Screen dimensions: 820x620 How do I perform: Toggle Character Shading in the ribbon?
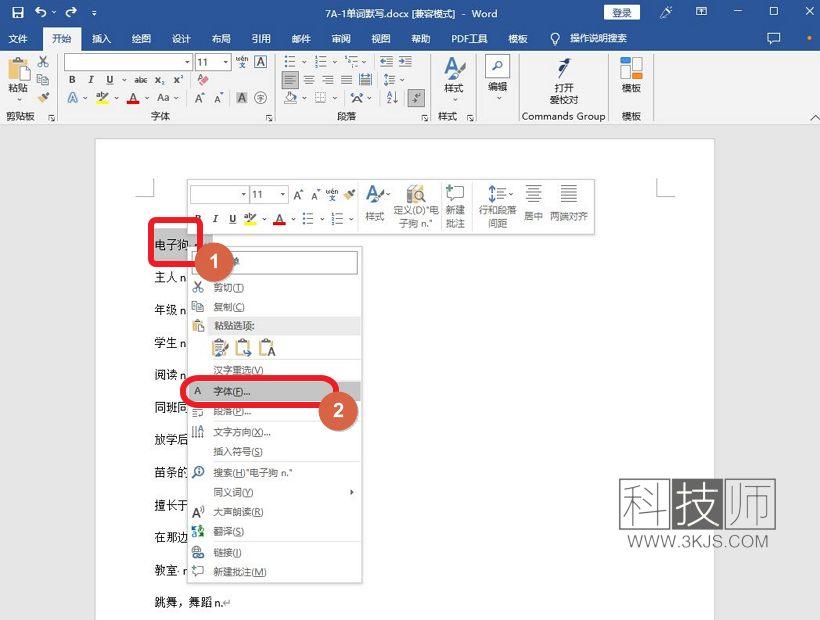click(242, 98)
